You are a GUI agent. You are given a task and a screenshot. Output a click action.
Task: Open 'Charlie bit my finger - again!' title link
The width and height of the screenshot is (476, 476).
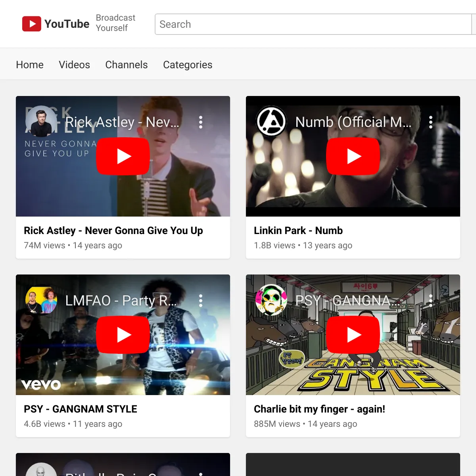(x=319, y=409)
